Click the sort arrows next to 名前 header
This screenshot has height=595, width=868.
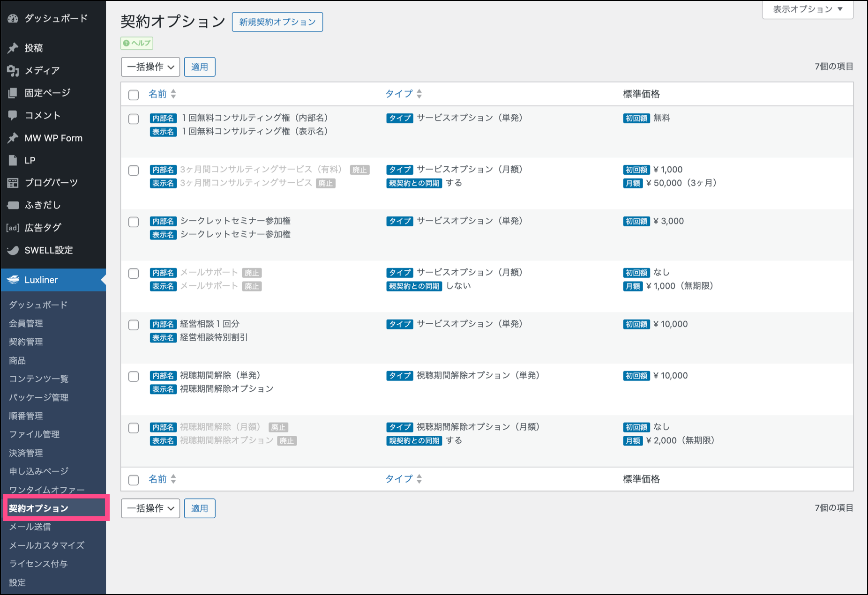tap(173, 94)
